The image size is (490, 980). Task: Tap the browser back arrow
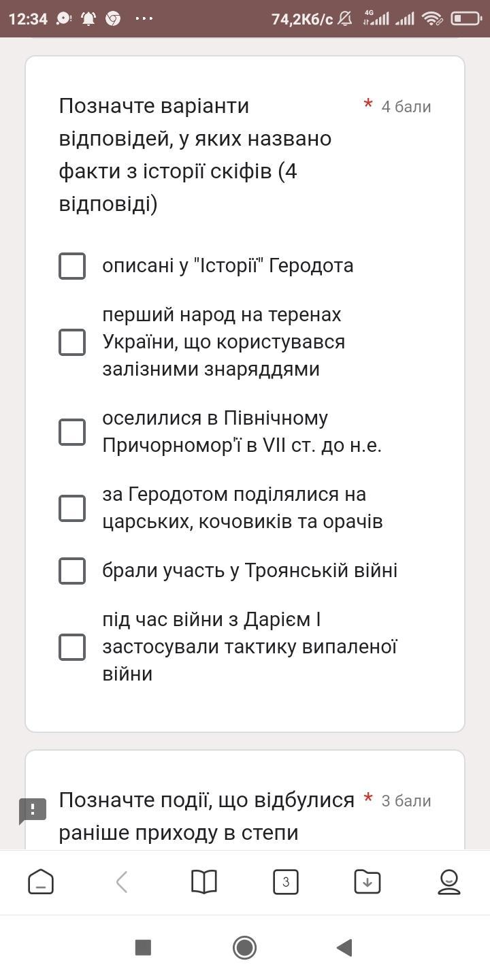point(122,882)
